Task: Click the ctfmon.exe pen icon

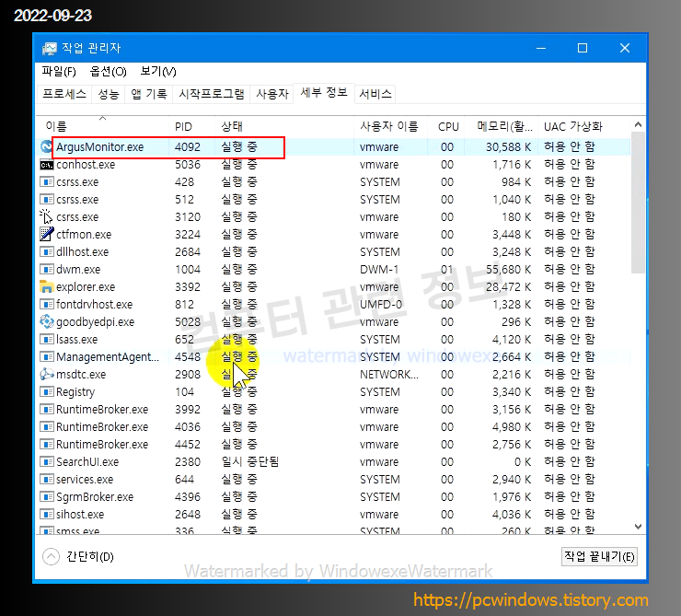Action: (x=46, y=234)
